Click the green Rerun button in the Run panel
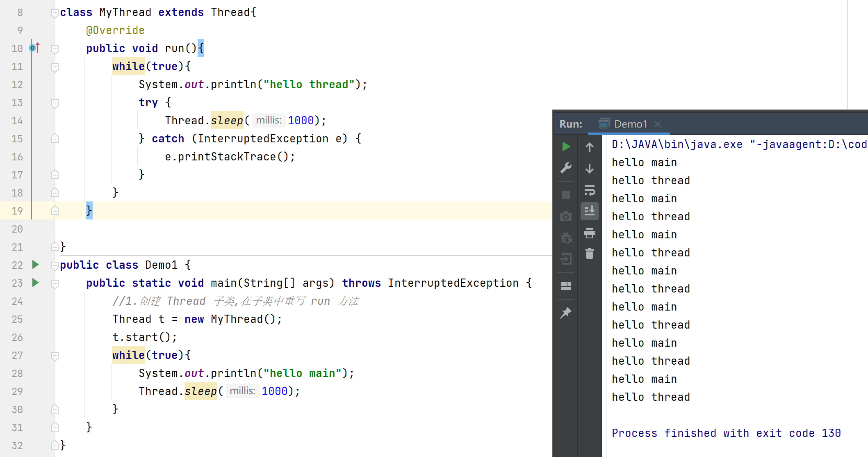Image resolution: width=868 pixels, height=457 pixels. point(566,146)
